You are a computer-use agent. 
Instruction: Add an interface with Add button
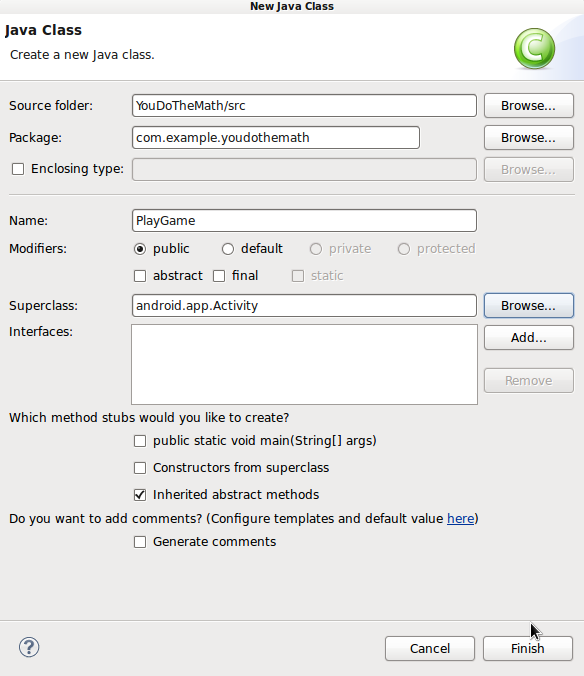[528, 338]
